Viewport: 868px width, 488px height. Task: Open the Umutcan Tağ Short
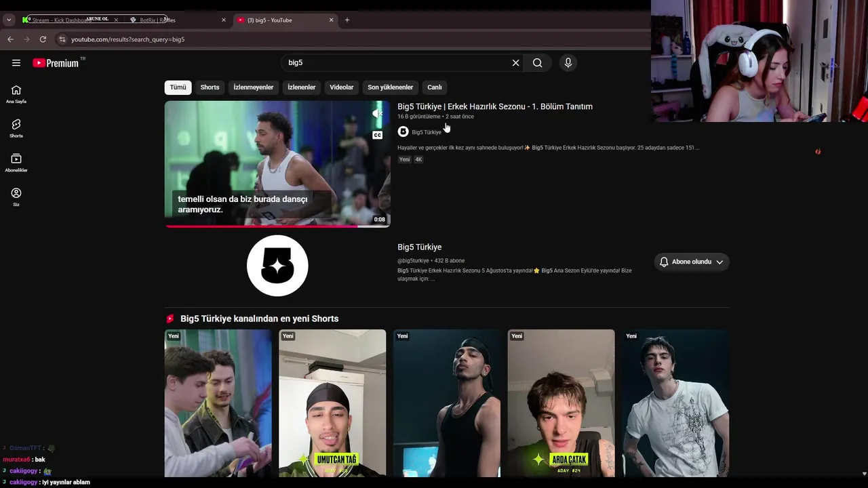pyautogui.click(x=332, y=403)
